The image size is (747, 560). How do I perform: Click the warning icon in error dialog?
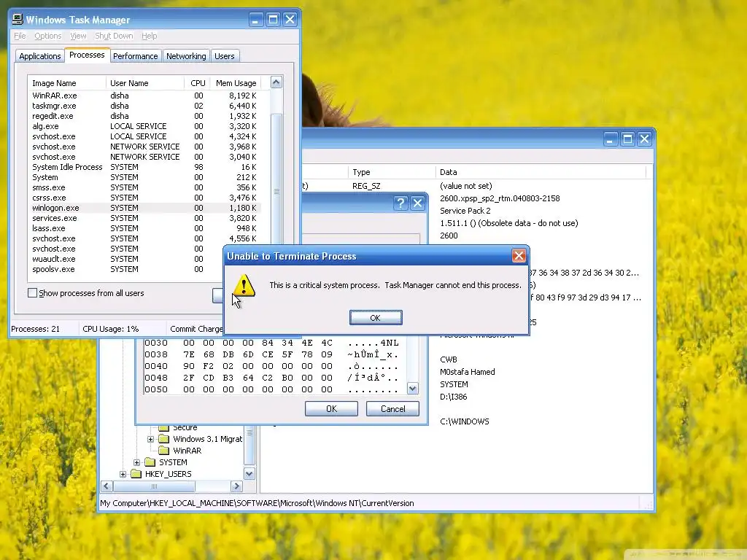pos(244,286)
